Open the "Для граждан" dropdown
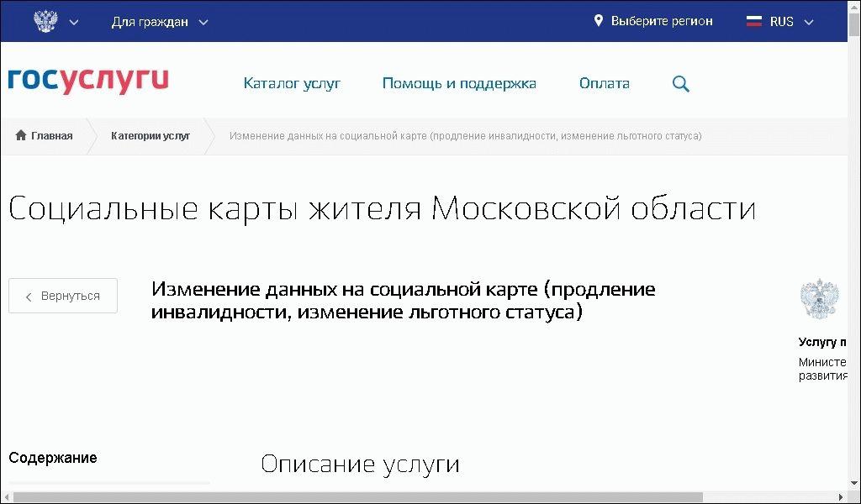This screenshot has height=504, width=861. click(160, 22)
